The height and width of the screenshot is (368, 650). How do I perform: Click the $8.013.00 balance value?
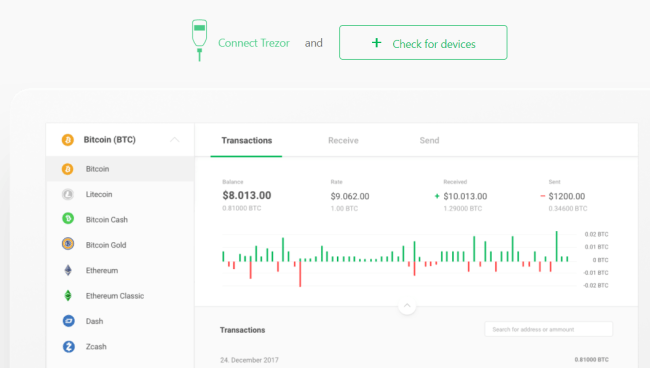pyautogui.click(x=247, y=195)
